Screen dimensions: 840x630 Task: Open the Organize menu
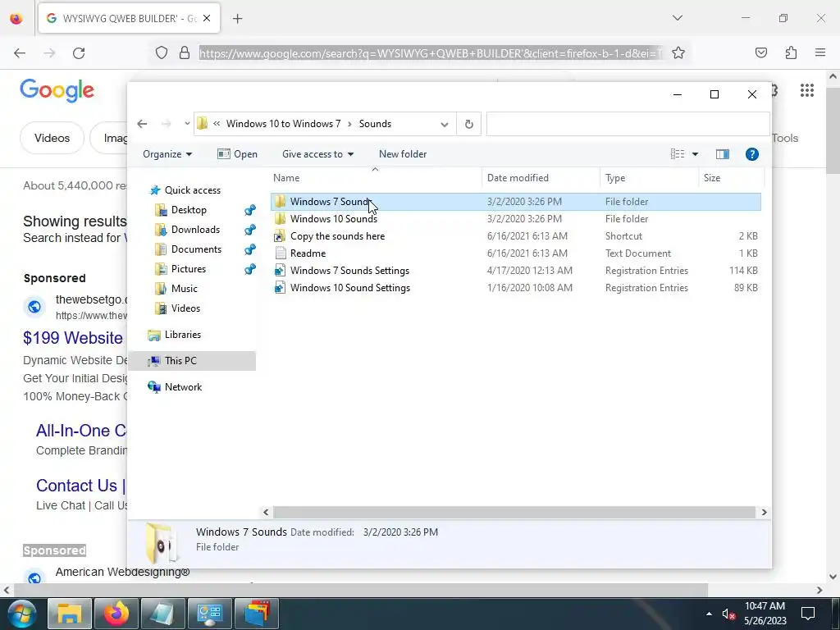(167, 154)
